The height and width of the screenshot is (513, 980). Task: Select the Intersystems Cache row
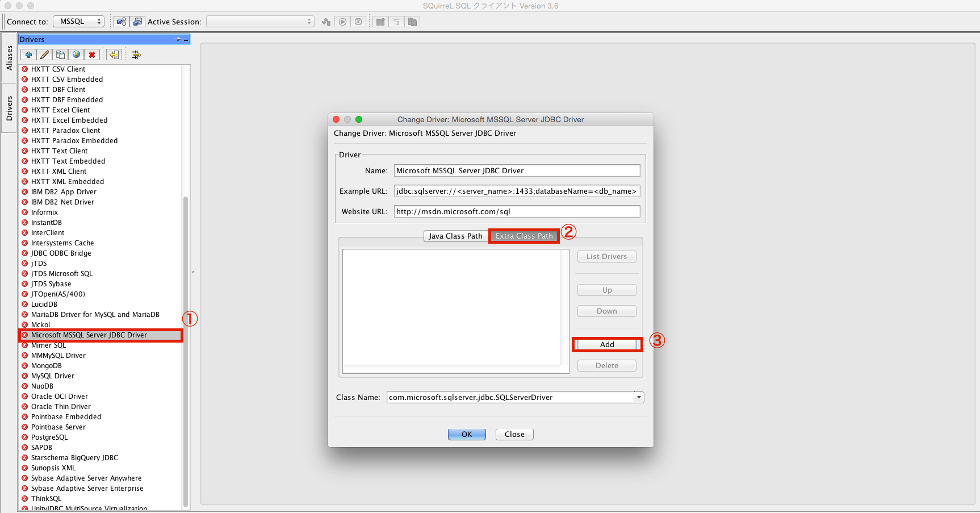pos(101,243)
